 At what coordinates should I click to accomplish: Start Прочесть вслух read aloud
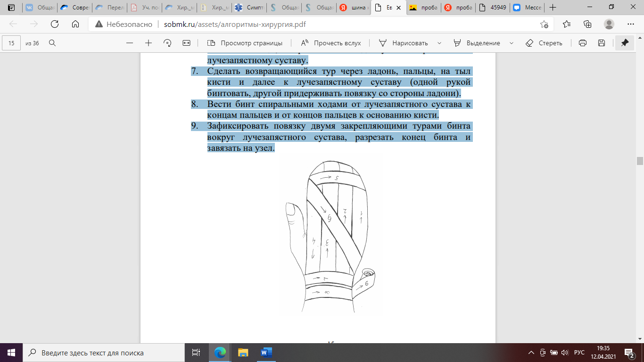[x=331, y=43]
